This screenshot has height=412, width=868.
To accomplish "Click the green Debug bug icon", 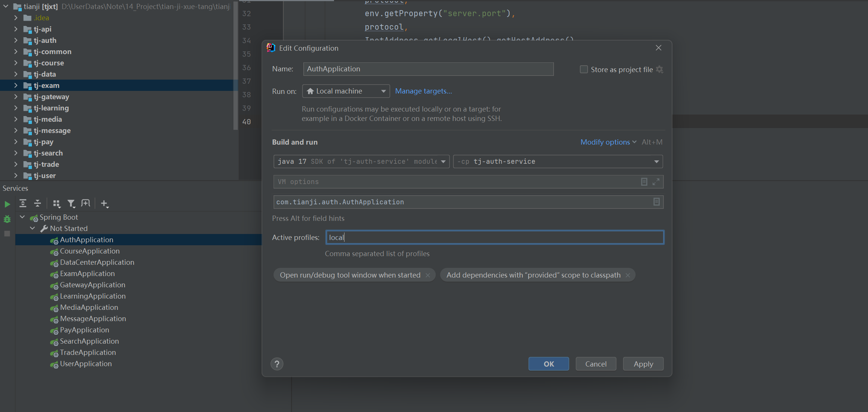I will pos(7,219).
